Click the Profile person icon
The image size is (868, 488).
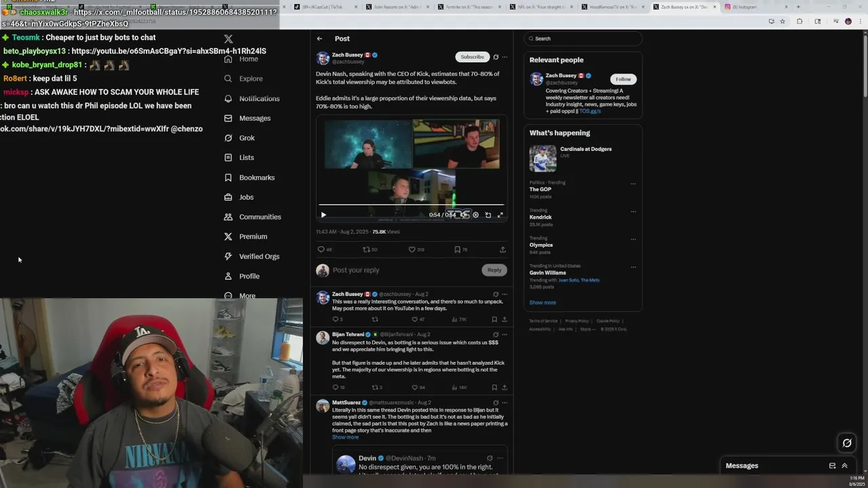pos(228,276)
